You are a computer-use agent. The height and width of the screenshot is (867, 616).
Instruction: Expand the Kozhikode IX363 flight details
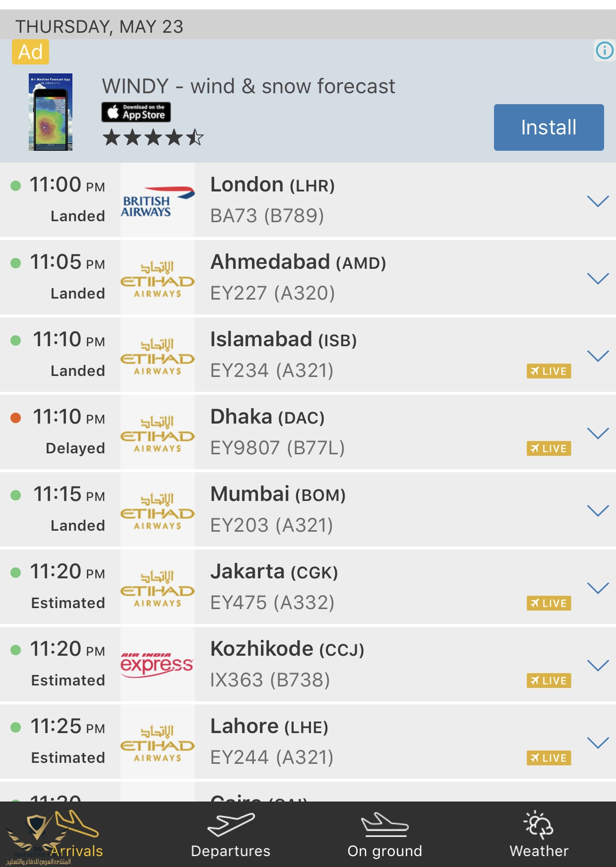click(x=598, y=665)
